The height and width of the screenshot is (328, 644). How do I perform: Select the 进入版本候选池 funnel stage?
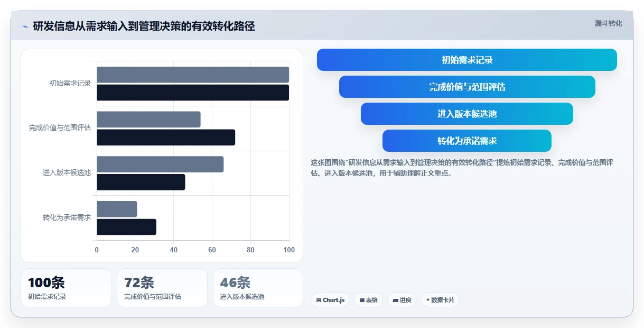[467, 114]
